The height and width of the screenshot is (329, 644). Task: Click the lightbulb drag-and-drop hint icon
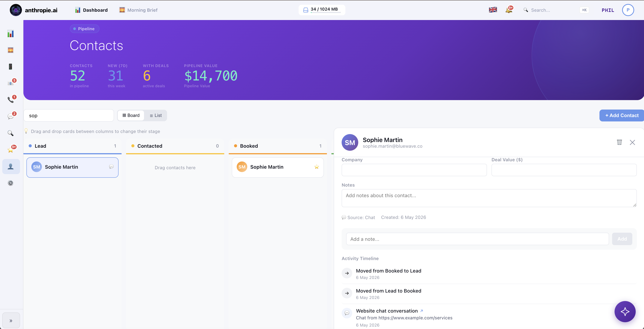point(26,131)
